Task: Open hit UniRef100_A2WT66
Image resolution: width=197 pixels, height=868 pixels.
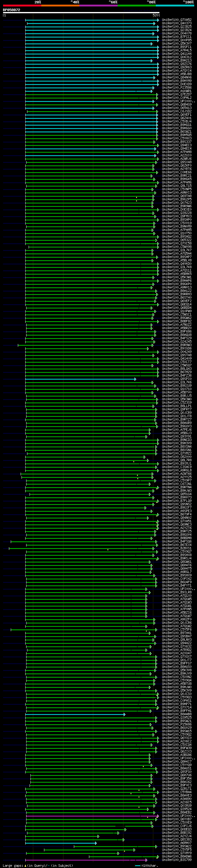Action: [x=177, y=474]
